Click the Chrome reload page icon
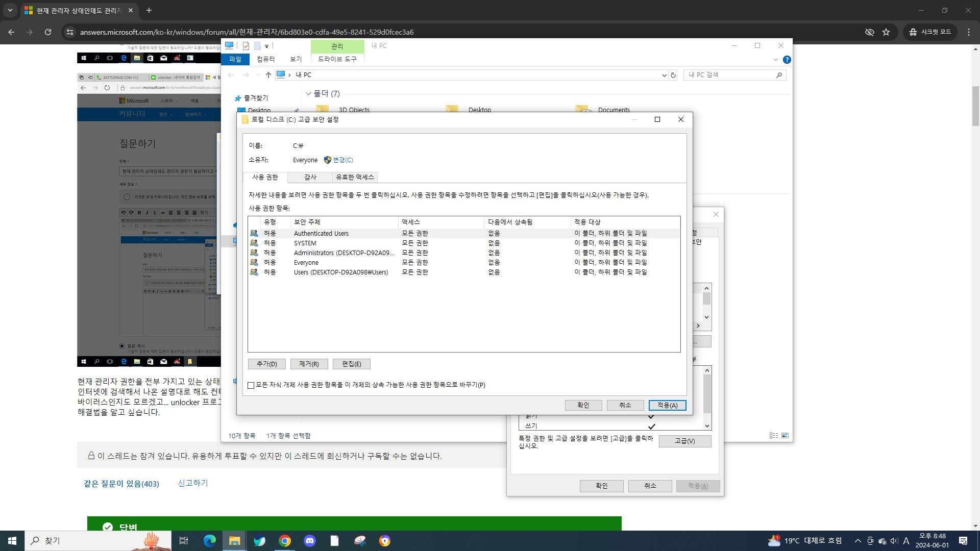This screenshot has width=980, height=551. click(48, 32)
